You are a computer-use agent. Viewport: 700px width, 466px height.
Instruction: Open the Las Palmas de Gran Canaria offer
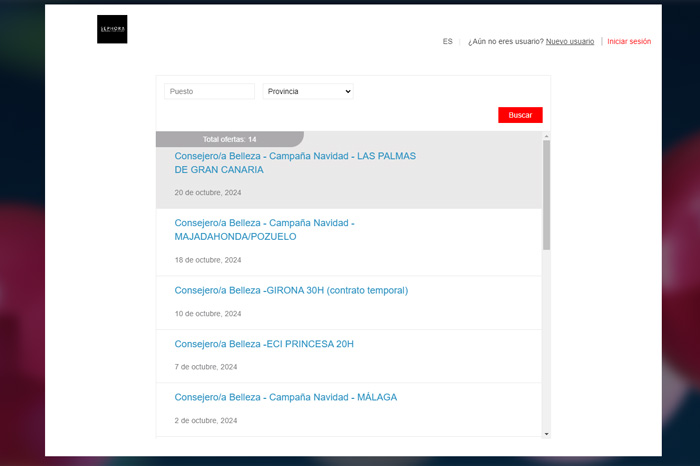pyautogui.click(x=294, y=163)
